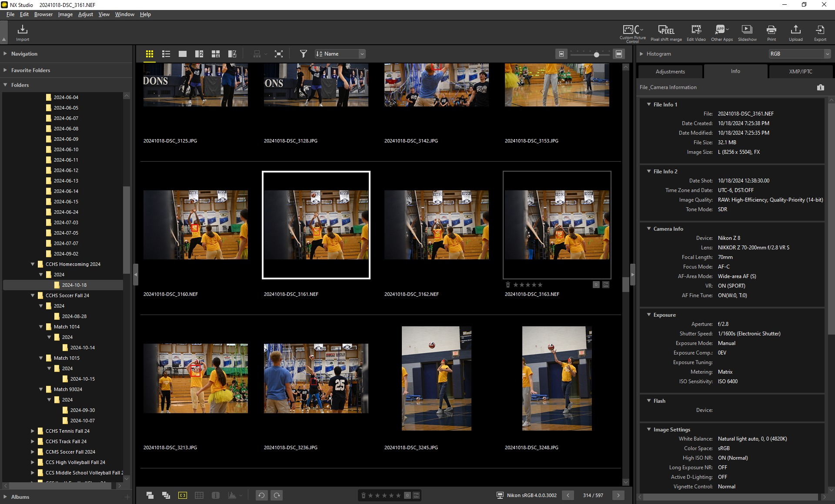Open the Window menu
835x504 pixels.
[125, 14]
